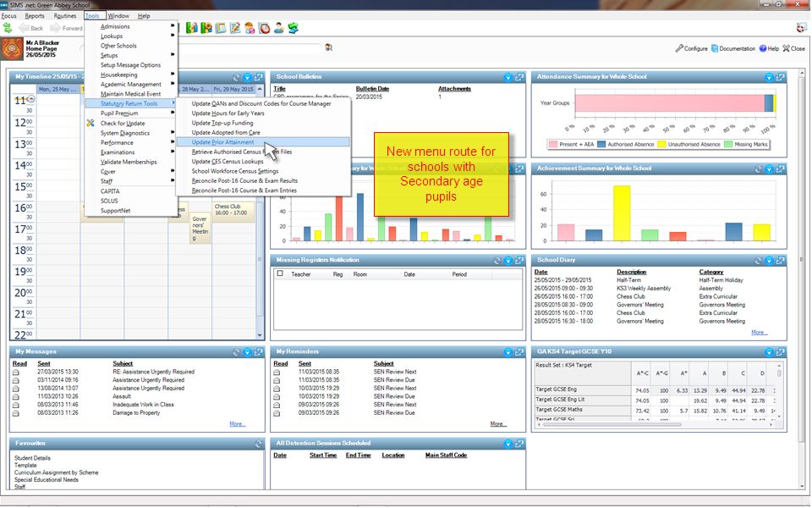Refresh the My Timeline panel
The height and width of the screenshot is (508, 812).
click(237, 77)
